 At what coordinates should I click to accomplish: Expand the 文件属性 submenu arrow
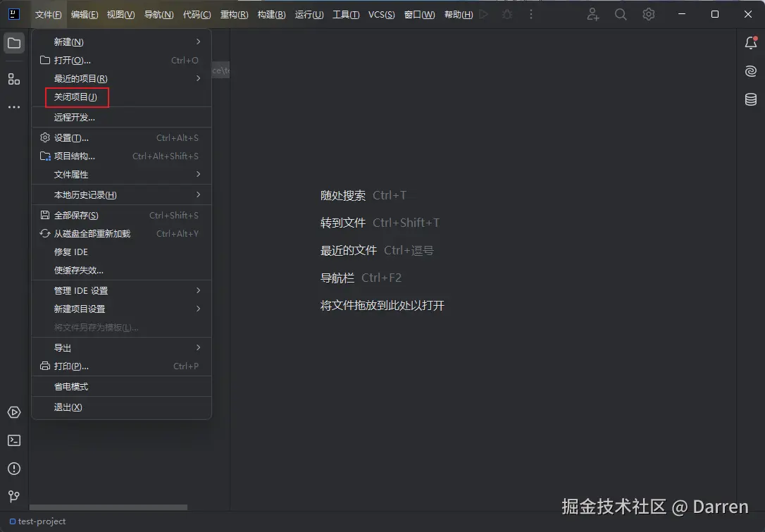198,174
